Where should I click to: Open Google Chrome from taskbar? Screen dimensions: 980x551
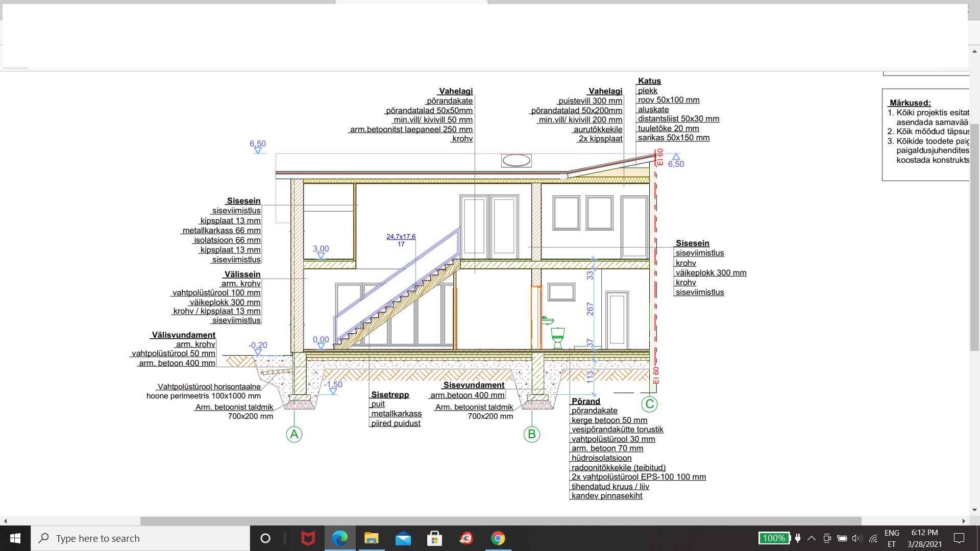(x=498, y=538)
